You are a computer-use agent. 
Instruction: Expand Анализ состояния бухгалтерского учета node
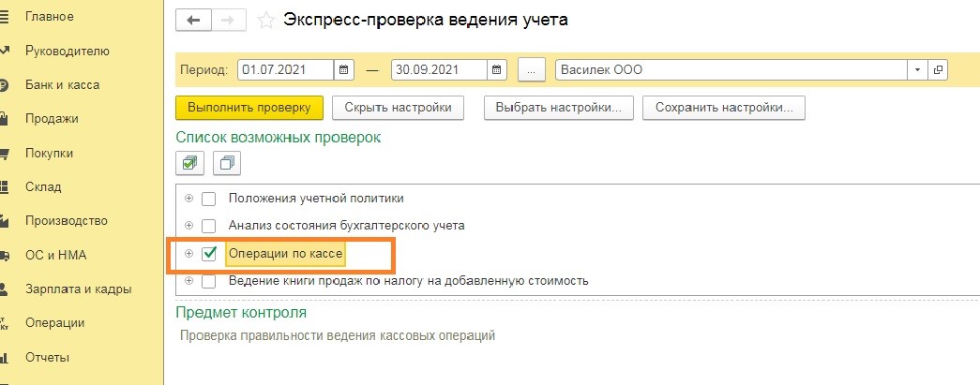[188, 225]
